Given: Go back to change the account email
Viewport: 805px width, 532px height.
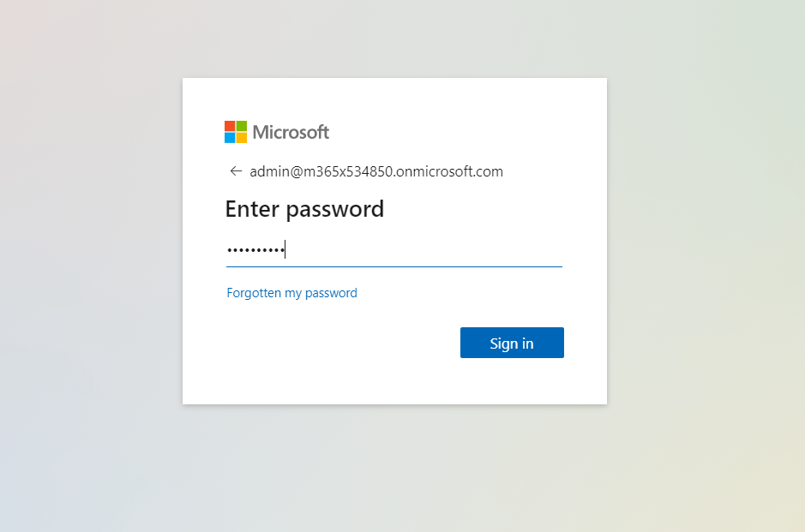Looking at the screenshot, I should (236, 171).
